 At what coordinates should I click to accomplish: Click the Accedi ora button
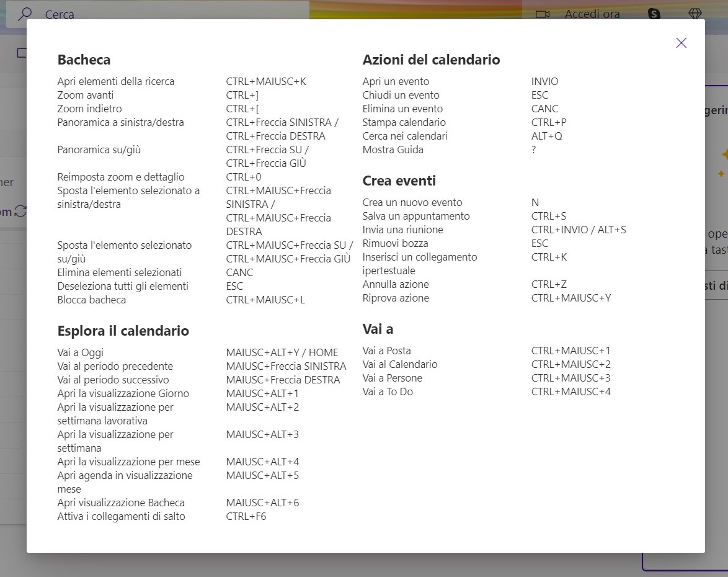(592, 14)
